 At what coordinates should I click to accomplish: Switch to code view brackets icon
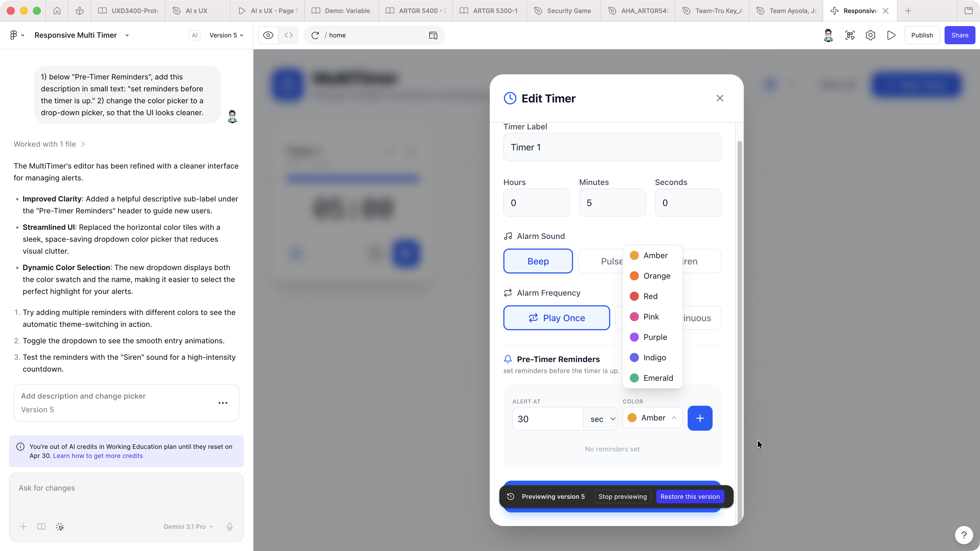point(289,35)
